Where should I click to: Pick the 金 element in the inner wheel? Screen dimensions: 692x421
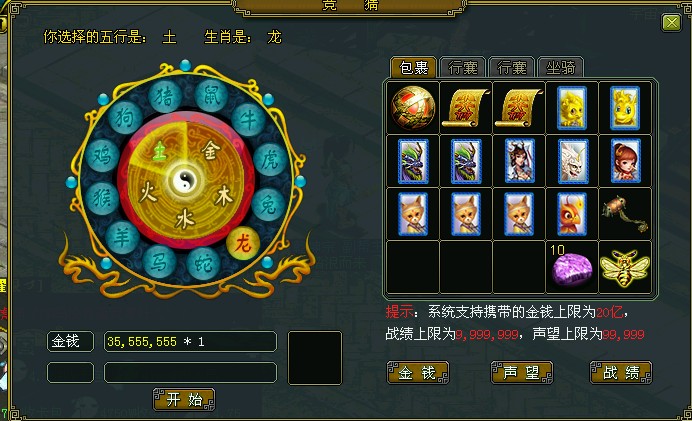(211, 150)
